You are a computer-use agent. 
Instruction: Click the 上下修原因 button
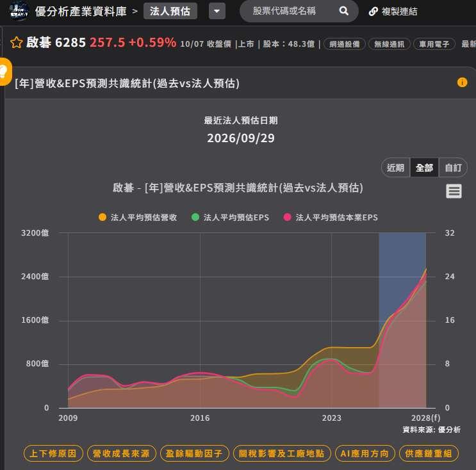[x=53, y=453]
